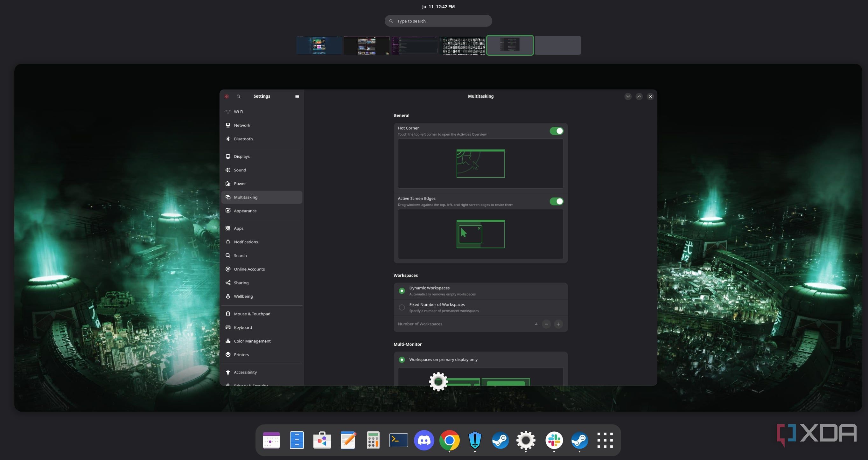Viewport: 868px width, 460px height.
Task: Click the date and time in top bar
Action: 438,6
